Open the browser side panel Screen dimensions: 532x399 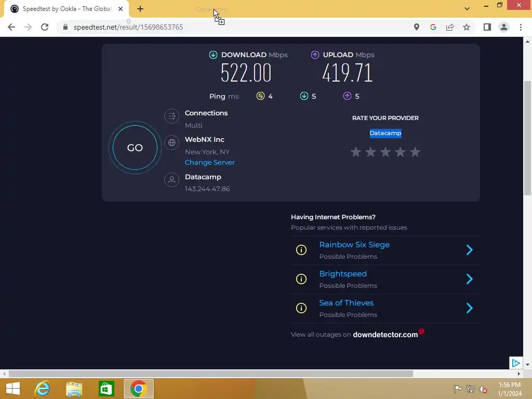(487, 27)
